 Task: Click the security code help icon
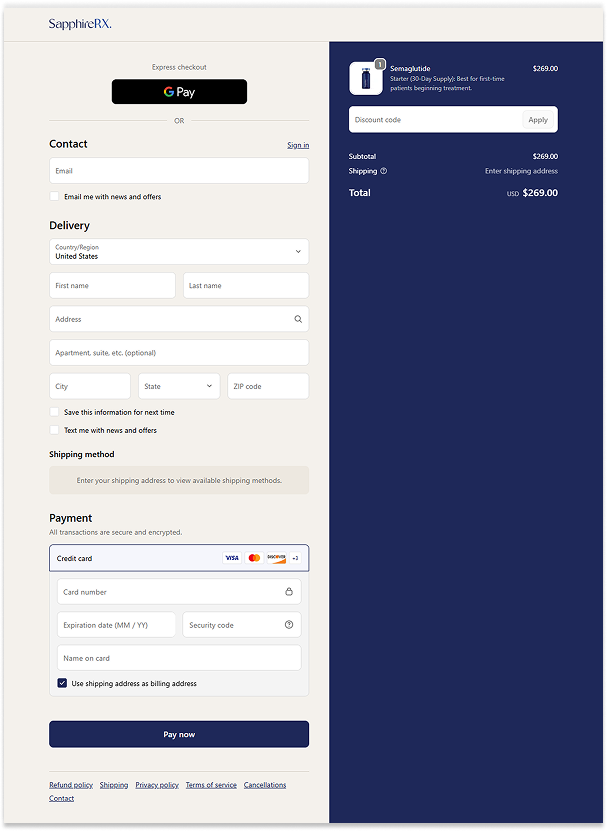(289, 625)
